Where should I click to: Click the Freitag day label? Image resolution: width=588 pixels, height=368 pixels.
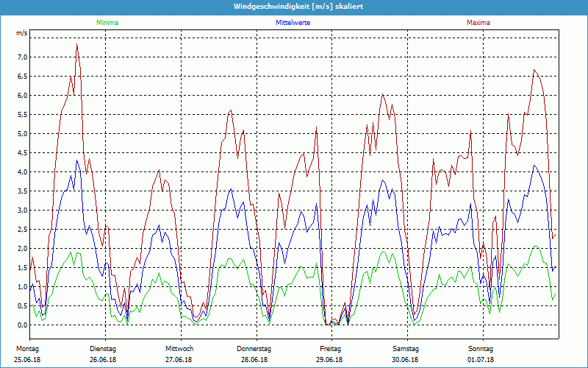(330, 349)
